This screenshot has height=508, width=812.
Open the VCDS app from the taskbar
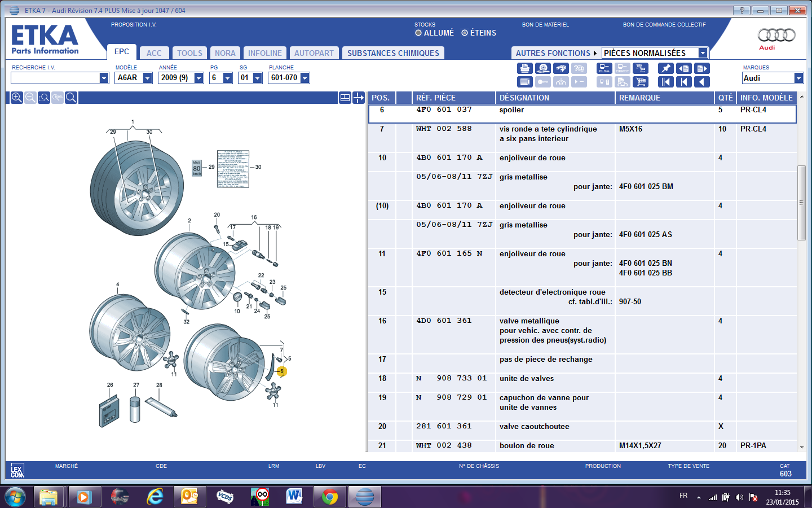[x=225, y=497]
